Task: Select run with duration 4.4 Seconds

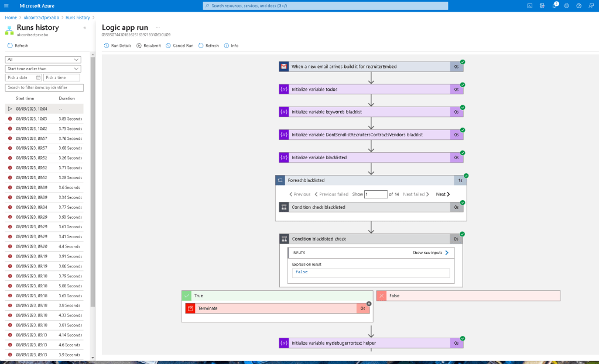Action: [45, 246]
